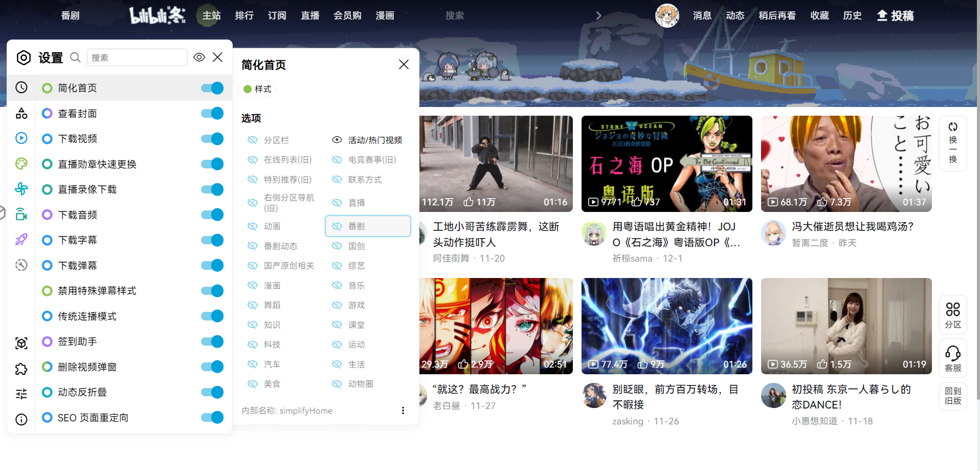The height and width of the screenshot is (471, 980).
Task: Click the eye icon next to settings search
Action: coord(199,57)
